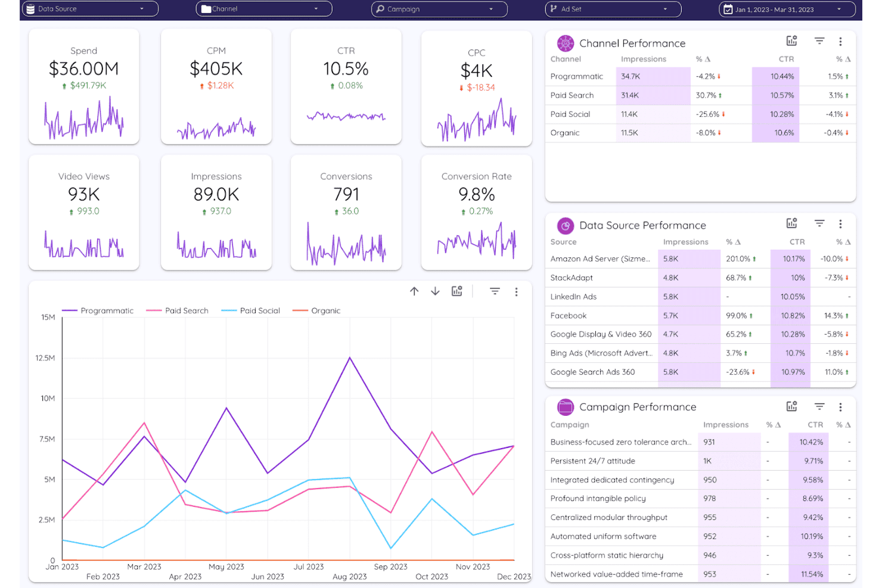Click the folder icon beside Campaign Performance title
This screenshot has height=588, width=882.
click(566, 407)
